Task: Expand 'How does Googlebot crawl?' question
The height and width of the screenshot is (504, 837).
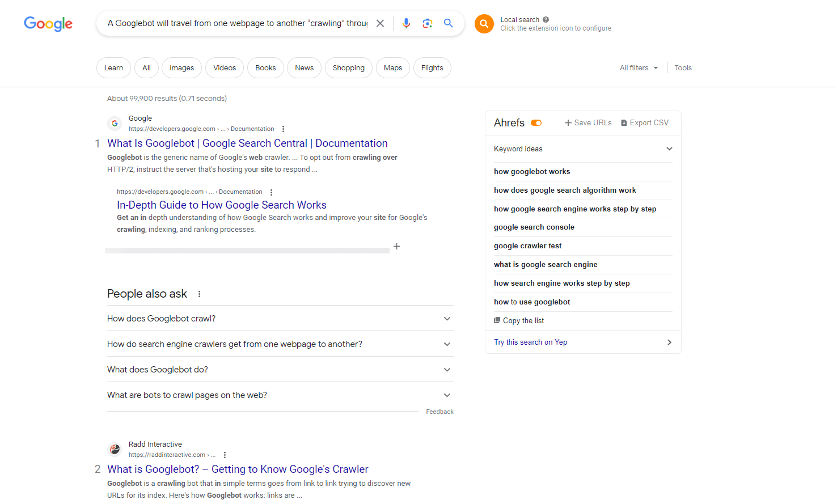Action: [280, 319]
